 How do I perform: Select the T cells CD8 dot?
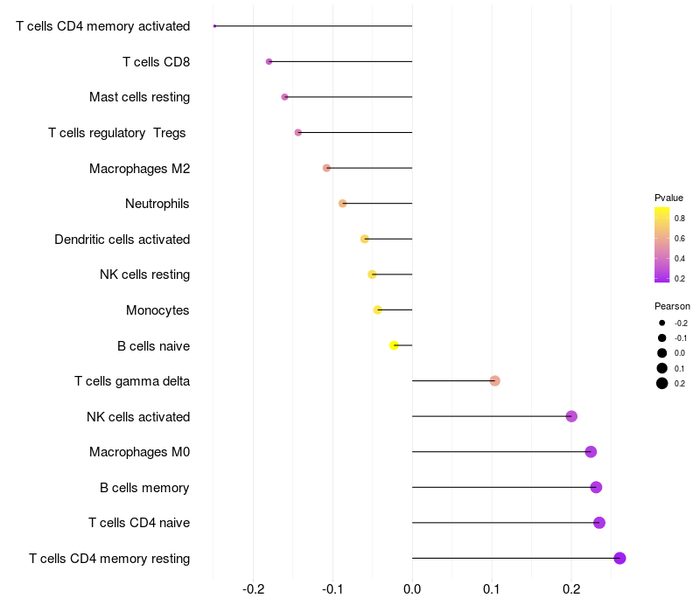pos(269,61)
